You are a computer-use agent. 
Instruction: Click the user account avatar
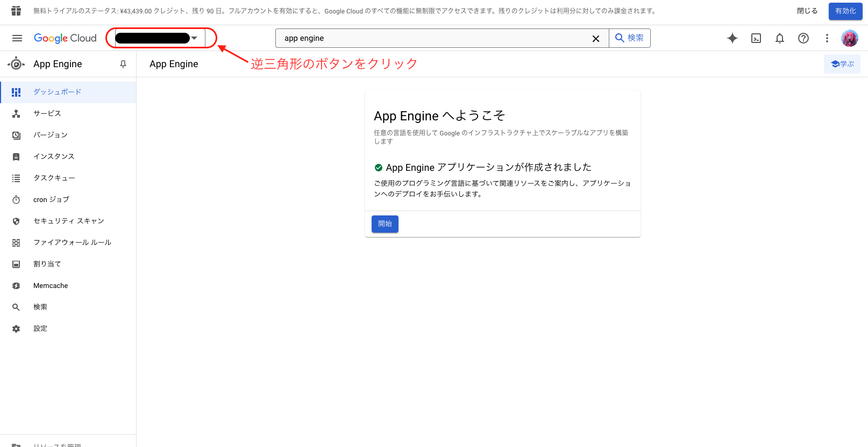click(850, 38)
